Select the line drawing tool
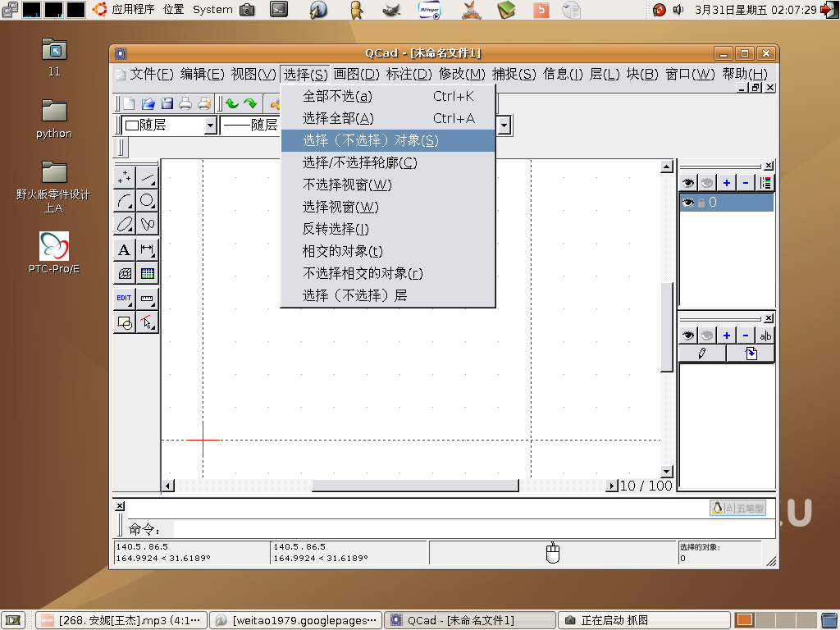 [x=148, y=177]
